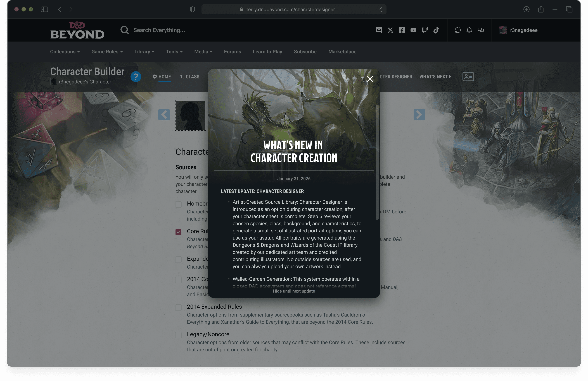Screen dimensions: 588x381
Task: Click the notifications bell icon
Action: coord(469,30)
